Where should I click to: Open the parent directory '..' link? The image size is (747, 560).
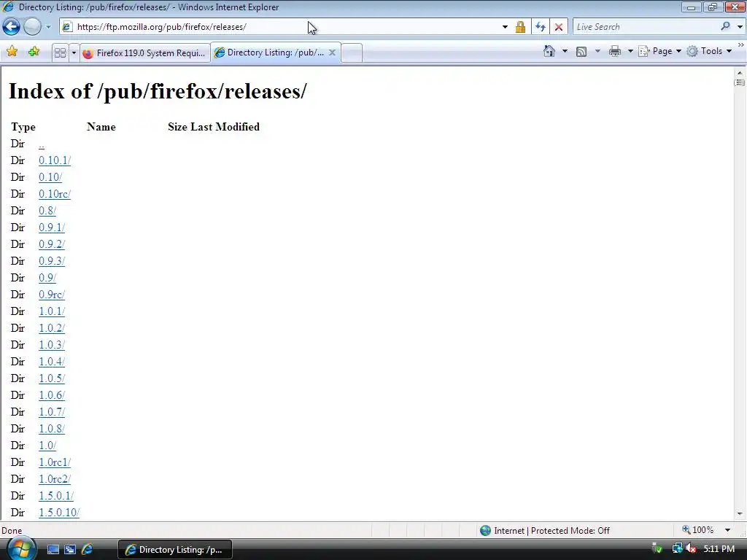pyautogui.click(x=42, y=144)
